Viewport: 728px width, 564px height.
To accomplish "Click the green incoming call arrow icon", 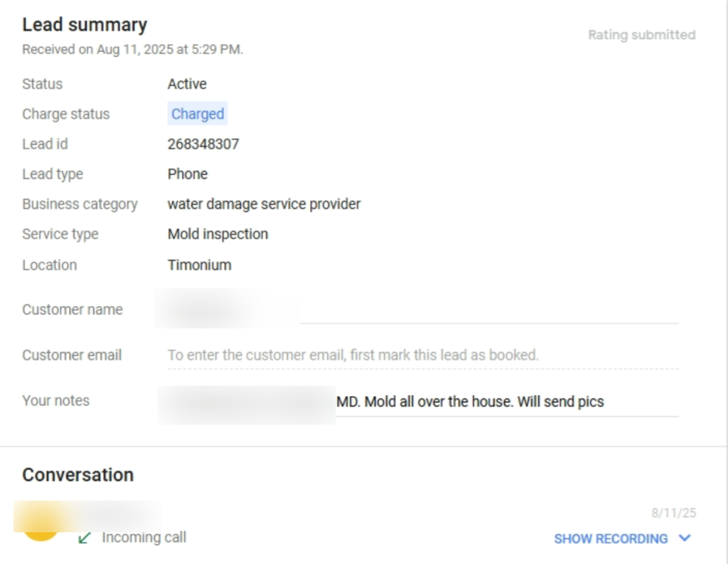I will (85, 538).
